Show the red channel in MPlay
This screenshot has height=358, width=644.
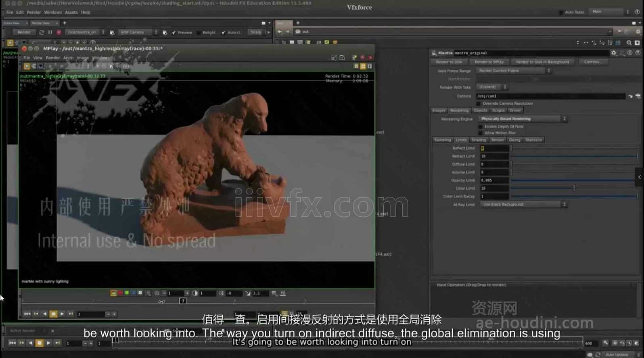pyautogui.click(x=120, y=293)
